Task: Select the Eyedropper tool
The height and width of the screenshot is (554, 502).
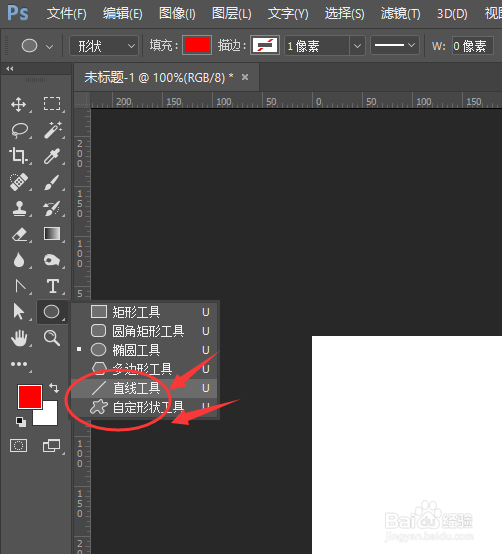Action: coord(52,156)
